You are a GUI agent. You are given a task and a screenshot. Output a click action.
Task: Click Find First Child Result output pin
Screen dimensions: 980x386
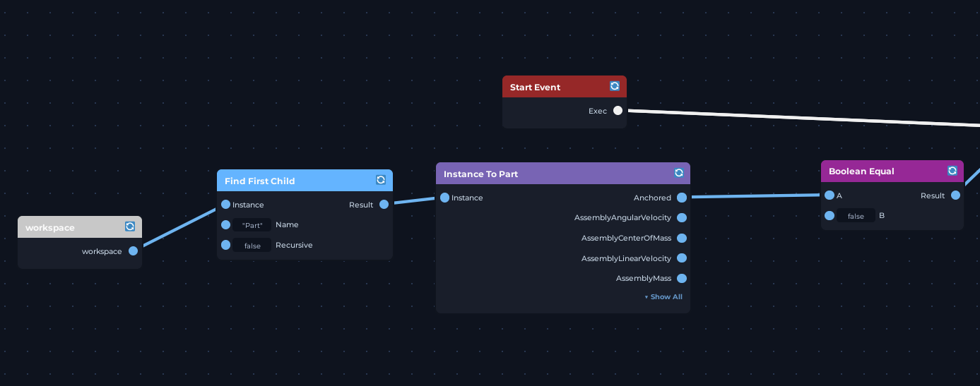pyautogui.click(x=384, y=205)
